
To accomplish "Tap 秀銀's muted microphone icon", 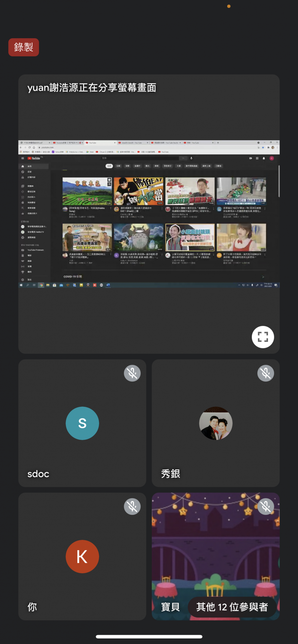I will coord(265,373).
